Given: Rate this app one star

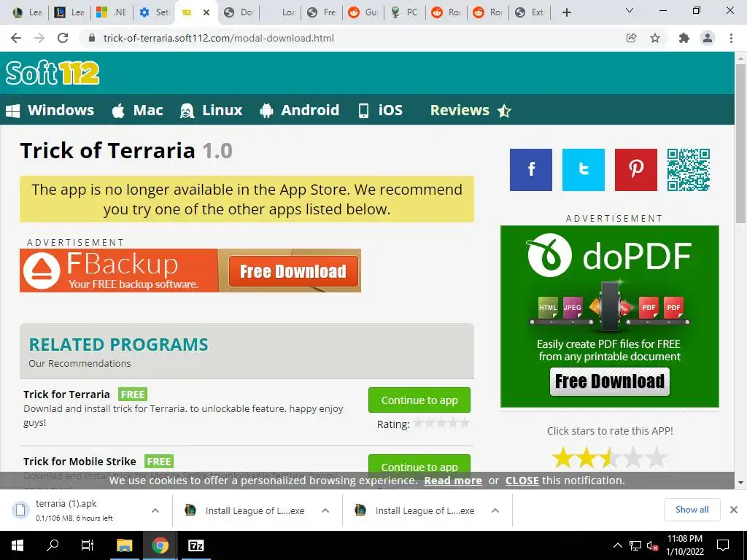Looking at the screenshot, I should (563, 458).
